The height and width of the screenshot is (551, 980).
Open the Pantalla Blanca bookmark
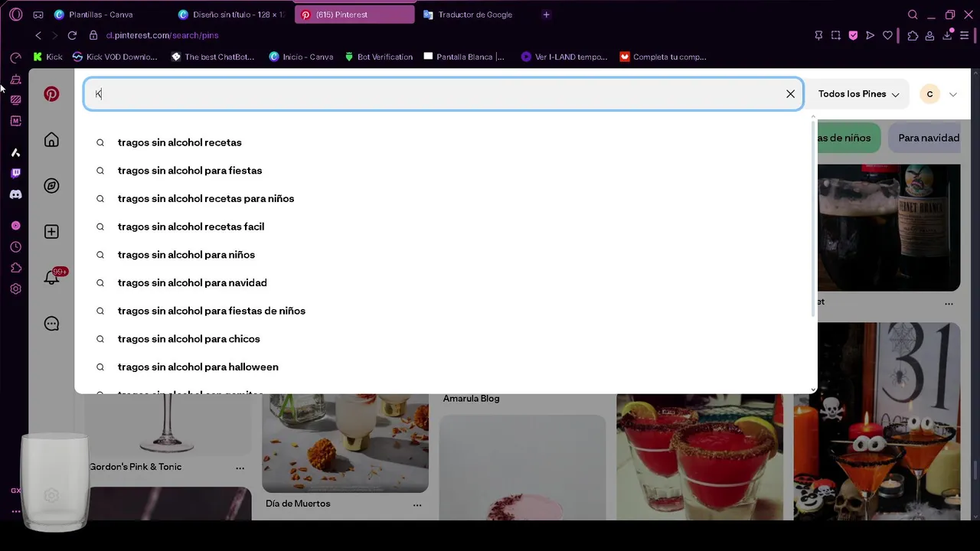pos(464,57)
